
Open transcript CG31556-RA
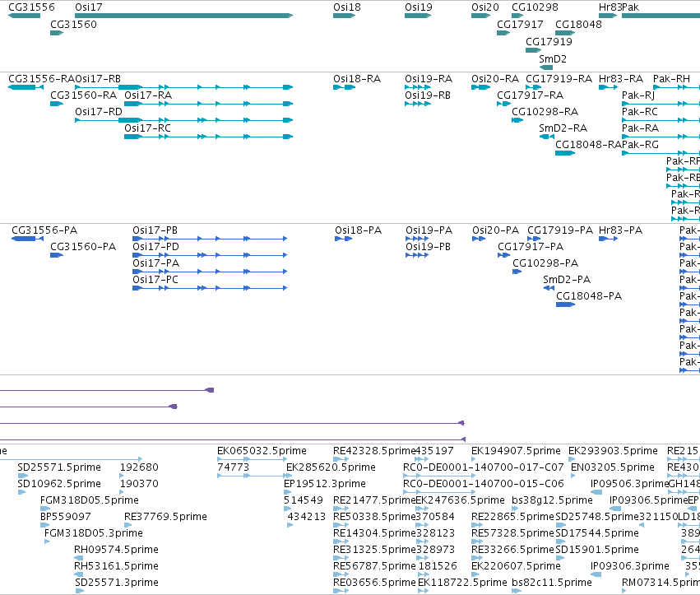click(41, 79)
